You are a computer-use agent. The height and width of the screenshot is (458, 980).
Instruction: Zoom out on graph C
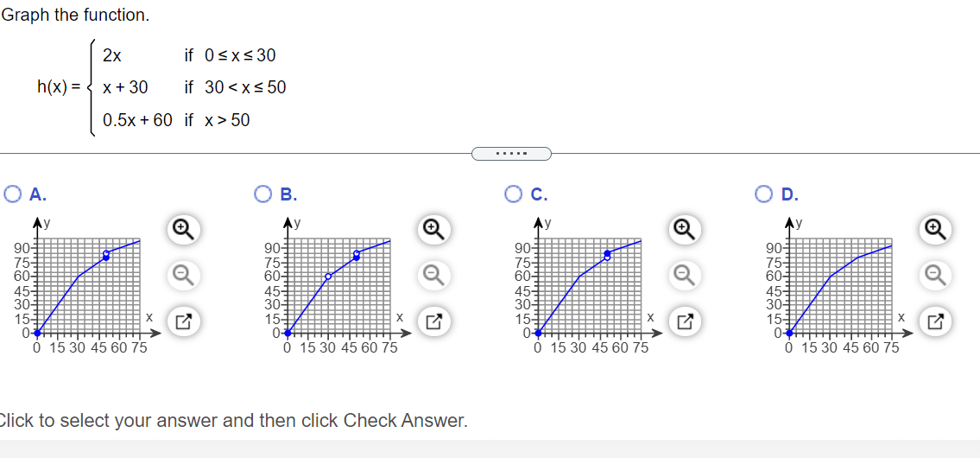(x=686, y=276)
